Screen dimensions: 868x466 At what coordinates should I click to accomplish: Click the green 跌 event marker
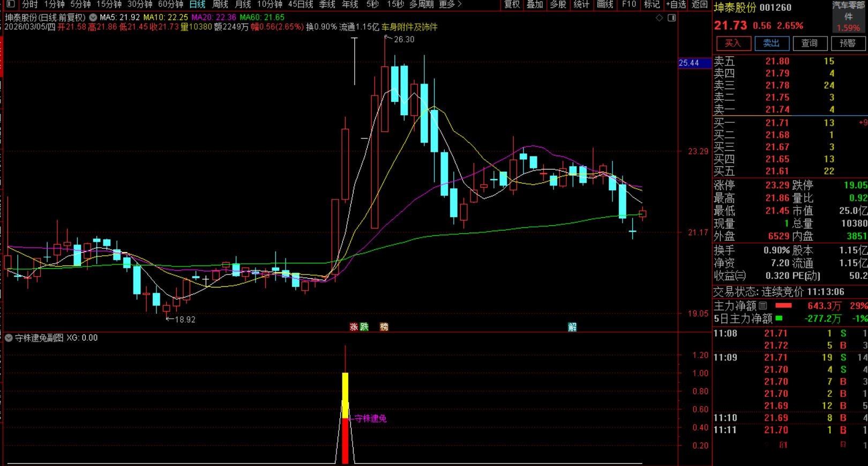364,327
